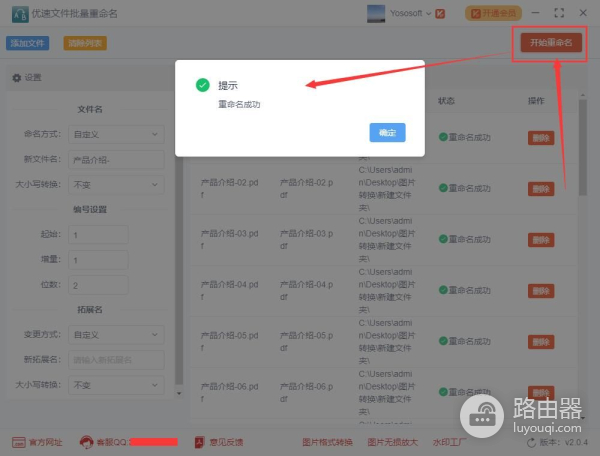600x456 pixels.
Task: Click the 产品介绍-02.pdf original file name
Action: pyautogui.click(x=230, y=189)
